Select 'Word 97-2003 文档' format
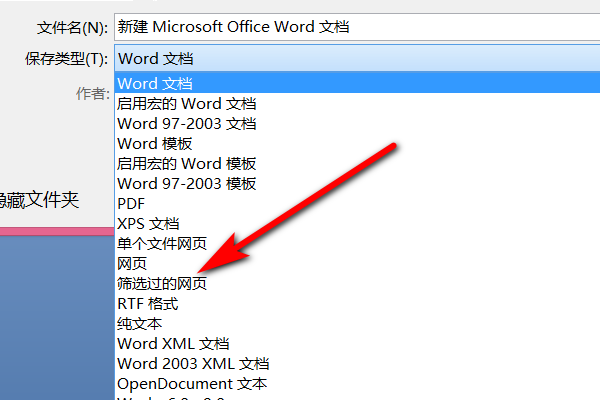The height and width of the screenshot is (400, 600). (x=357, y=123)
